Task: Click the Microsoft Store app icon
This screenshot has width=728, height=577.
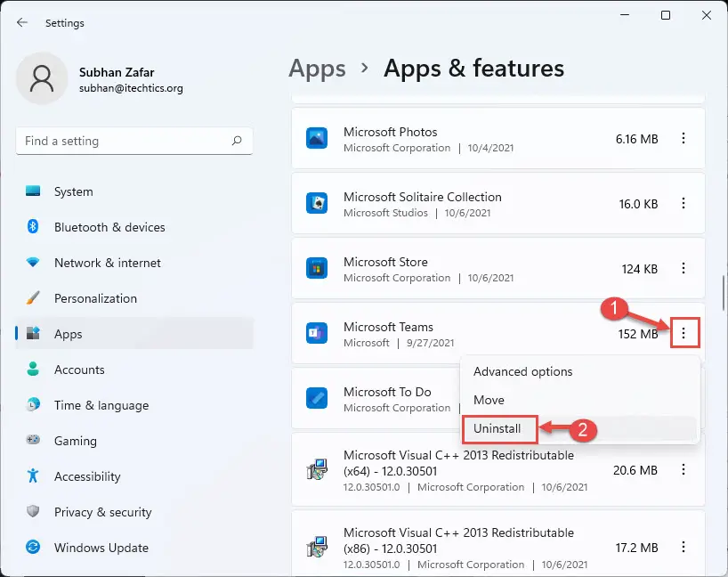Action: coord(317,269)
